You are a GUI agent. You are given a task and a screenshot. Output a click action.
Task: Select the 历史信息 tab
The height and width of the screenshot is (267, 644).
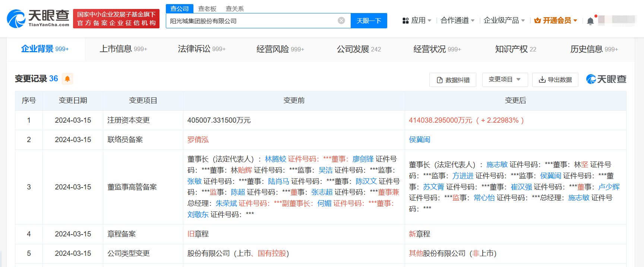click(594, 49)
